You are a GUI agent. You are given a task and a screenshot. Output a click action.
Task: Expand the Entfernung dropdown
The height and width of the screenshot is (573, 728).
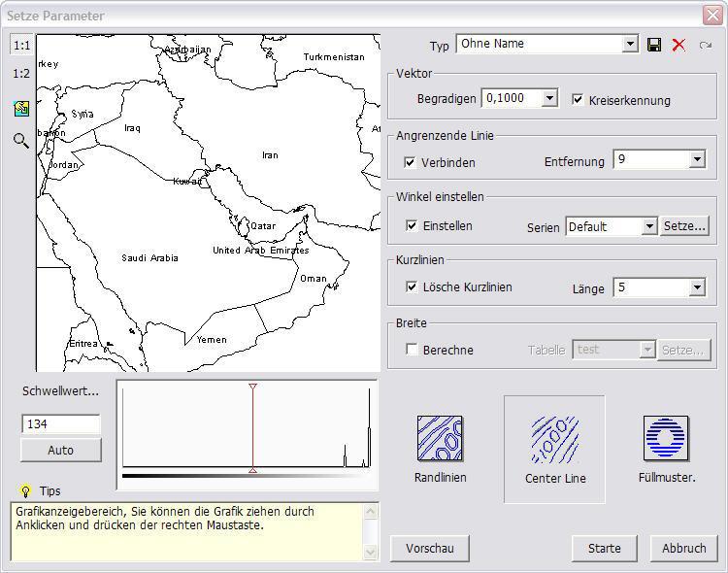click(x=696, y=159)
